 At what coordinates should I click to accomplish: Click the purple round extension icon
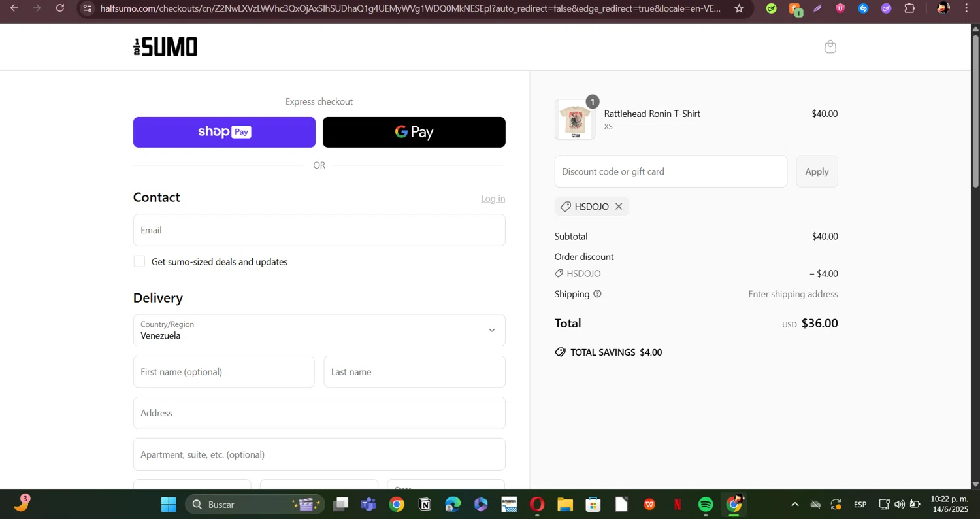tap(886, 8)
